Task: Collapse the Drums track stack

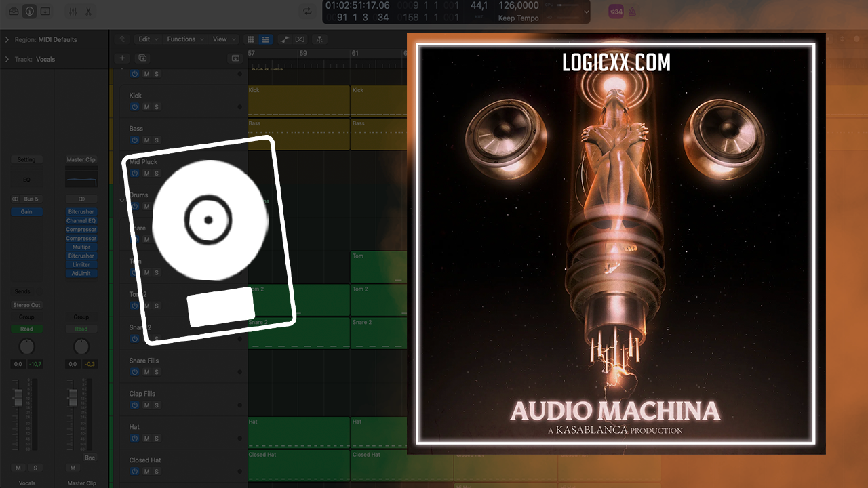Action: pos(123,200)
